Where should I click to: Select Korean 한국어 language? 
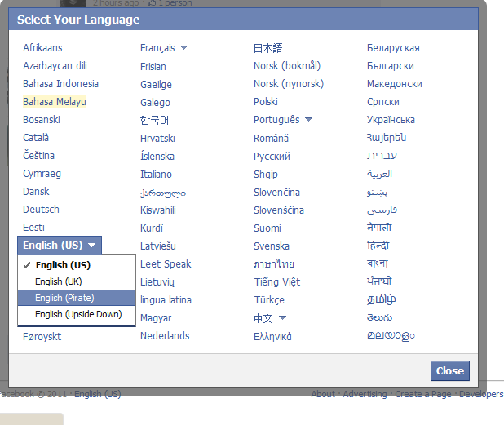click(x=154, y=120)
